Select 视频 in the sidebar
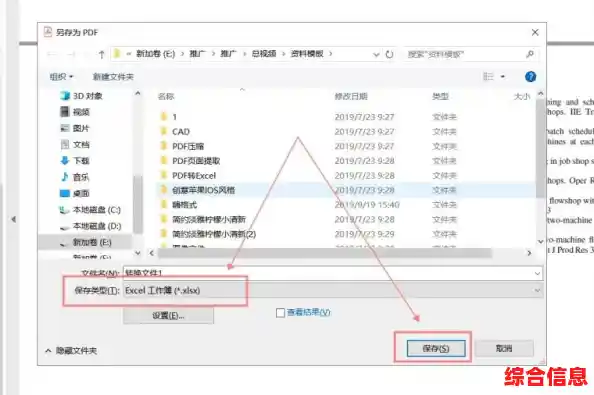Viewport: 594px width, 395px height. [81, 112]
